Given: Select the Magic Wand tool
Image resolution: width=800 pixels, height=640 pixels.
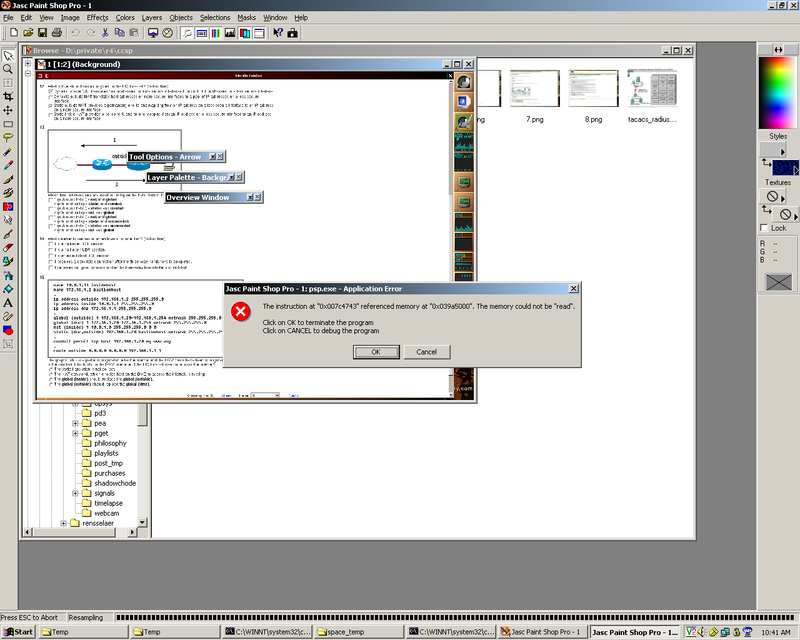Looking at the screenshot, I should point(8,152).
